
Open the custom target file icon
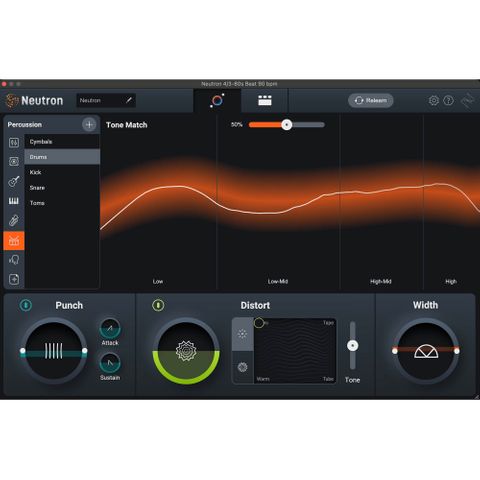(x=14, y=279)
